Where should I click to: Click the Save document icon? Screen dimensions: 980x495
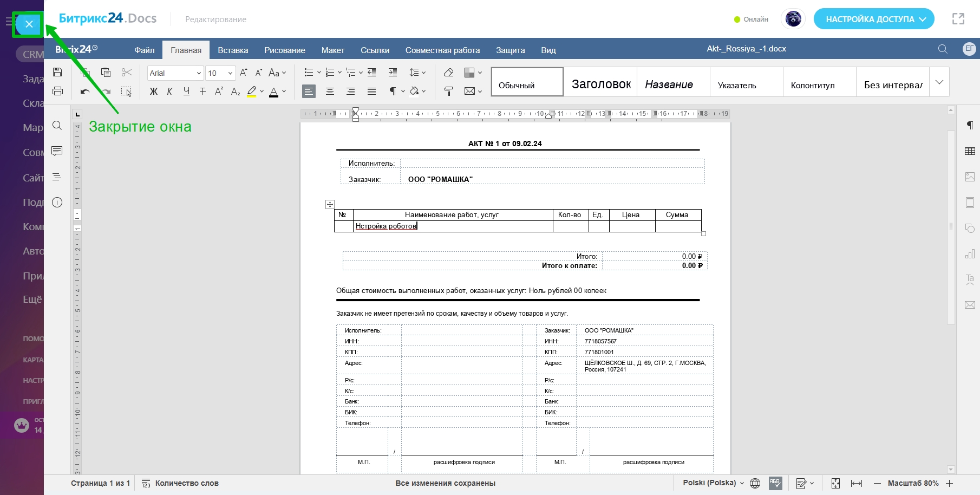pyautogui.click(x=57, y=73)
